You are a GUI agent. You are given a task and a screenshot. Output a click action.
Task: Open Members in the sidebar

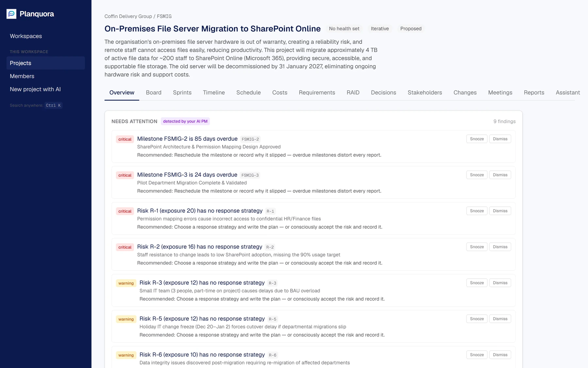[46, 76]
